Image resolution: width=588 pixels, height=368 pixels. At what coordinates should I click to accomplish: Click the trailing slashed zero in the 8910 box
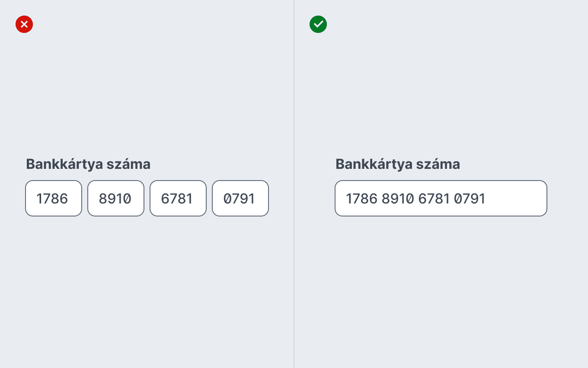tap(127, 199)
